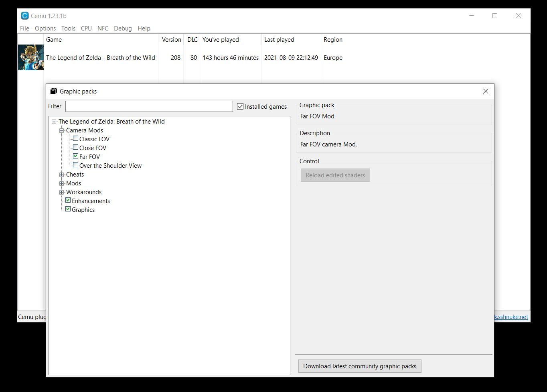The height and width of the screenshot is (392, 547).
Task: Select the Close FOV tree label
Action: point(93,148)
